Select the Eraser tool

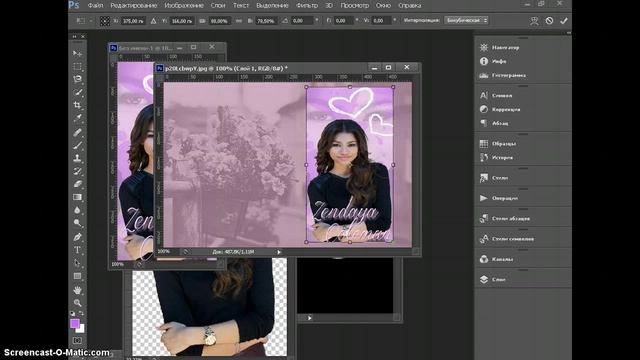click(x=77, y=184)
